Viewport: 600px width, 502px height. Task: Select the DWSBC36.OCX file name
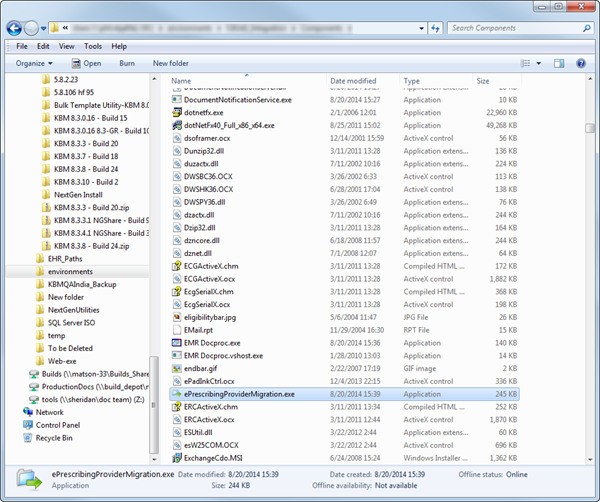tap(208, 177)
